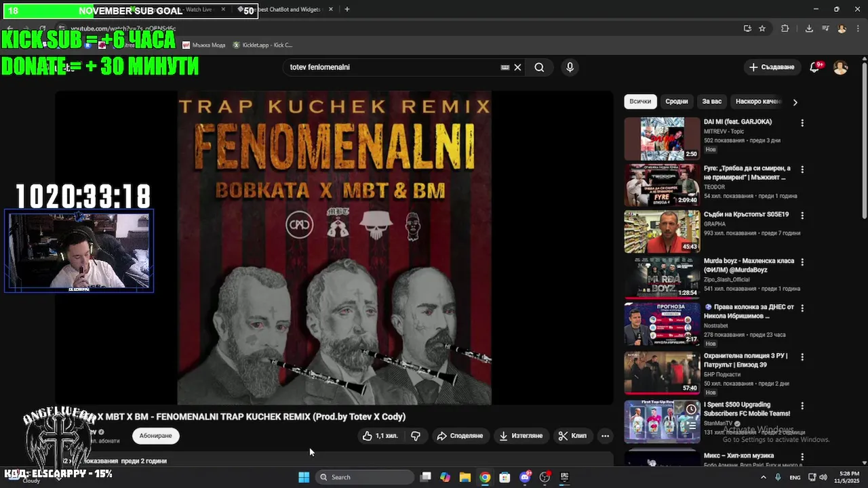Open Epic Games Launcher from taskbar

click(x=564, y=477)
